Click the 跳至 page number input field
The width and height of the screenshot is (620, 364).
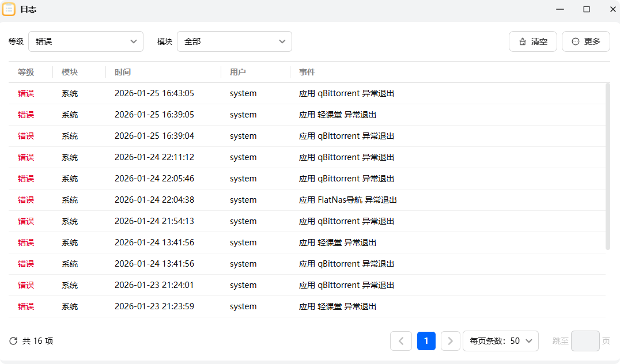pyautogui.click(x=585, y=341)
